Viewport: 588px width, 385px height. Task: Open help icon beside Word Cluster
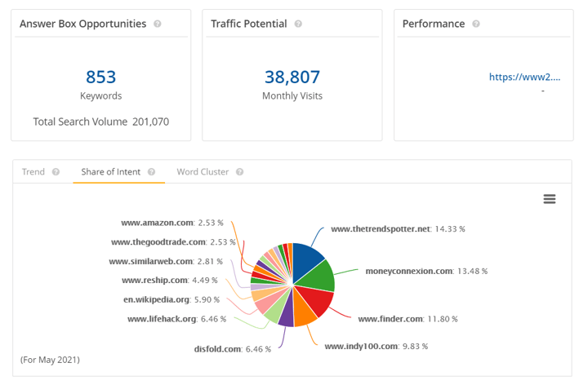pos(239,172)
